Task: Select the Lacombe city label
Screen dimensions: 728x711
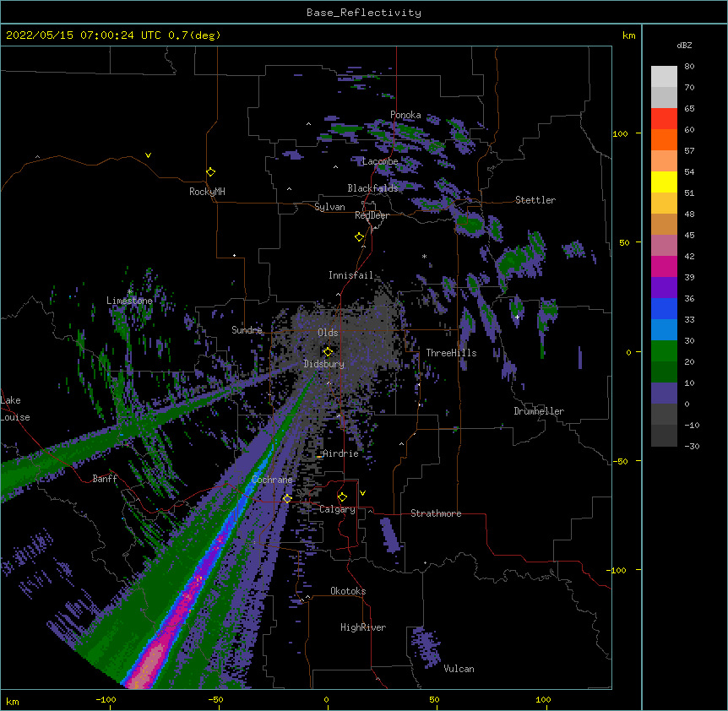Action: pos(380,161)
